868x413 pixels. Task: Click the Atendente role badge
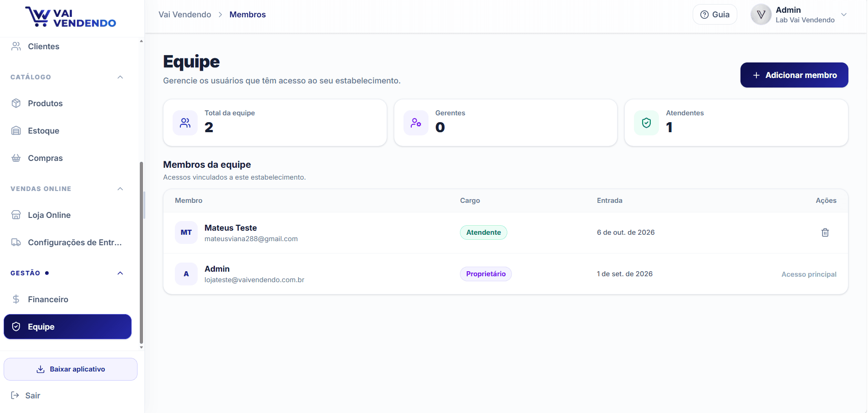[483, 232]
